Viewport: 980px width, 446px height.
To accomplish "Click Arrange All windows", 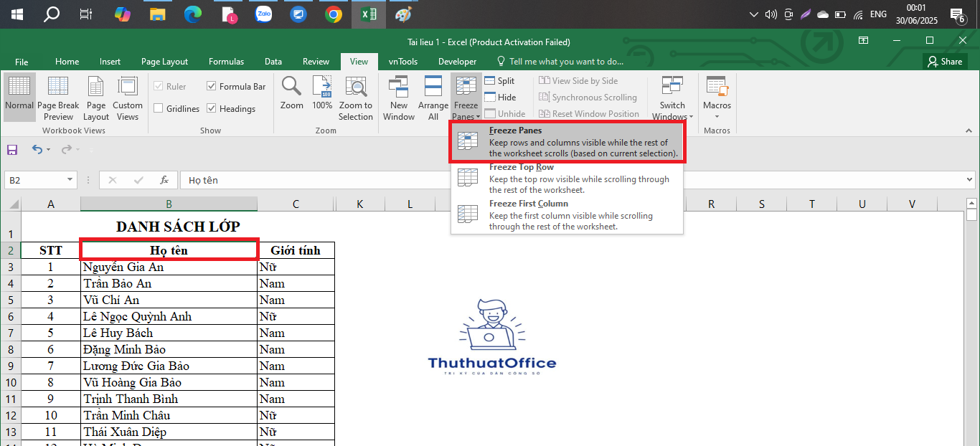I will point(433,97).
